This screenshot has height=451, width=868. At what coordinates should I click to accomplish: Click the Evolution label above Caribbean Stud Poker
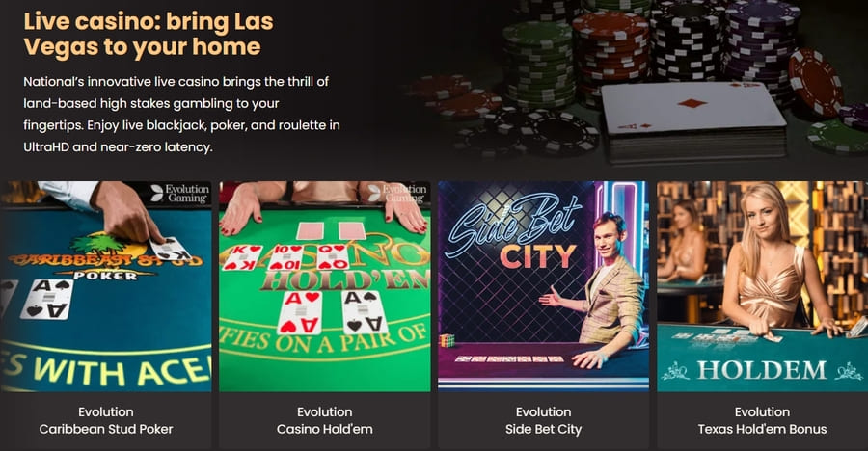click(x=106, y=411)
